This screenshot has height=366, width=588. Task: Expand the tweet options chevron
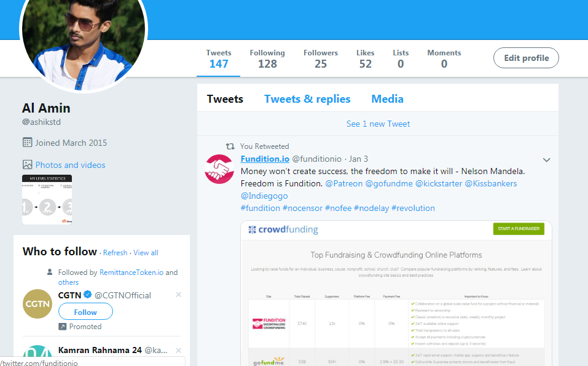click(546, 160)
